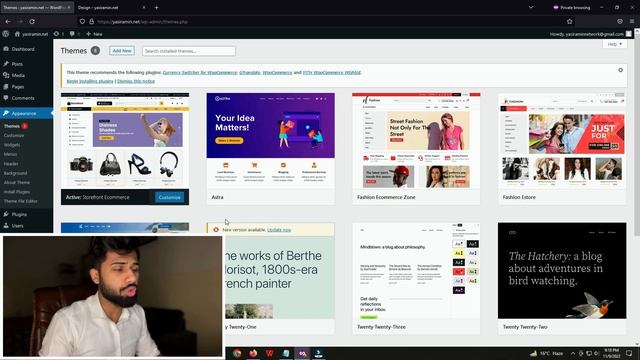Open the Background submenu item

coord(16,173)
